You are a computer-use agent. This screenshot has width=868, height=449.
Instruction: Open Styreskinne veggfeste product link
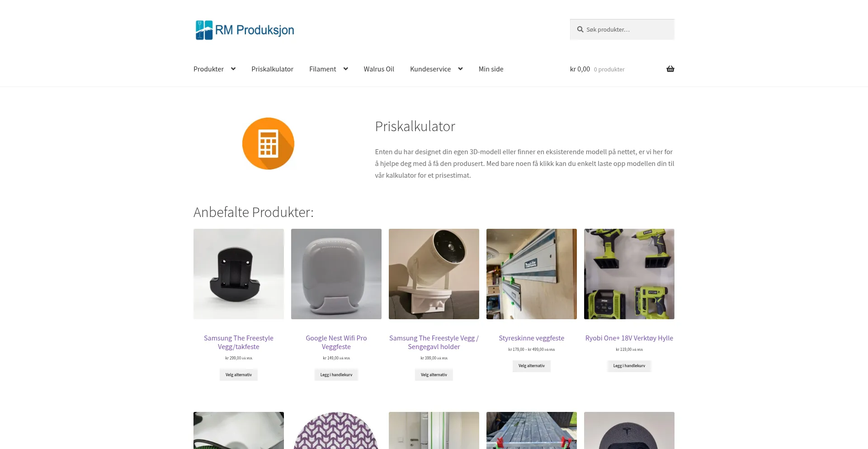pos(532,338)
